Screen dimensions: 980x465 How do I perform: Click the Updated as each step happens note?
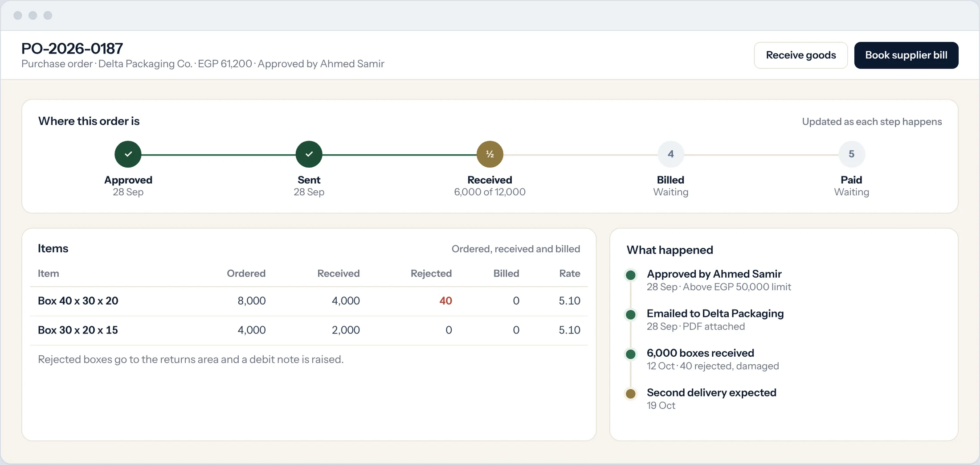click(872, 122)
